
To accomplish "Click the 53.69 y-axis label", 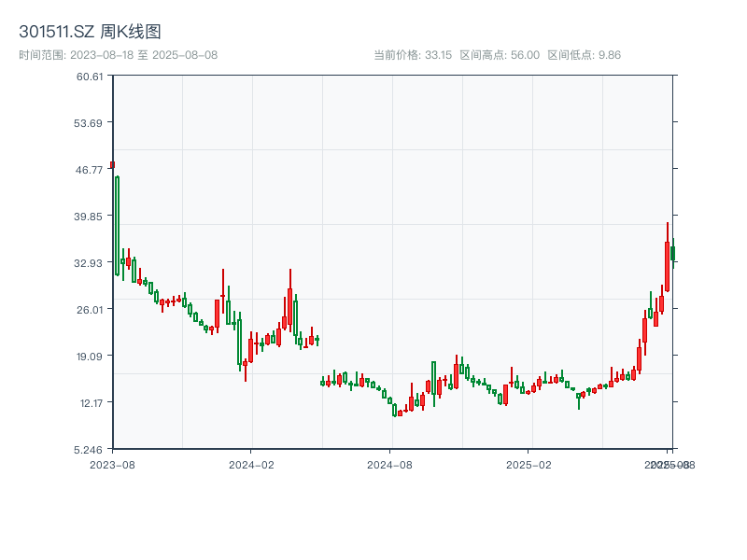I will coord(90,123).
